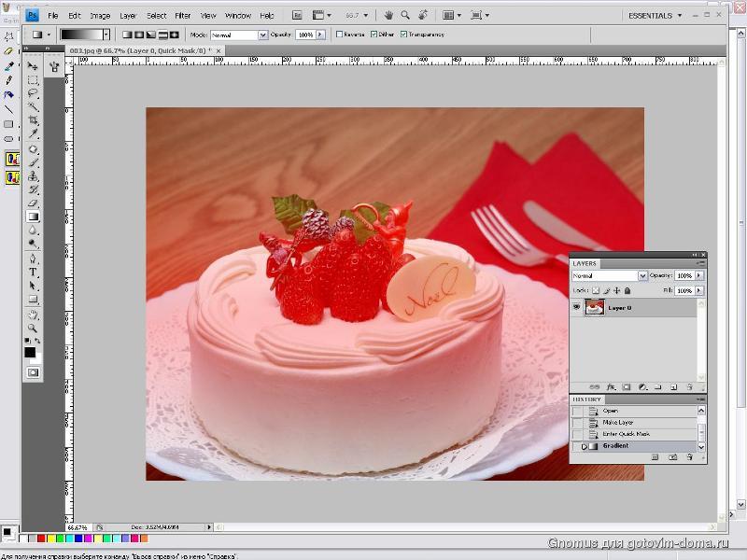Toggle lock image pixels
Image resolution: width=747 pixels, height=560 pixels.
tap(606, 290)
